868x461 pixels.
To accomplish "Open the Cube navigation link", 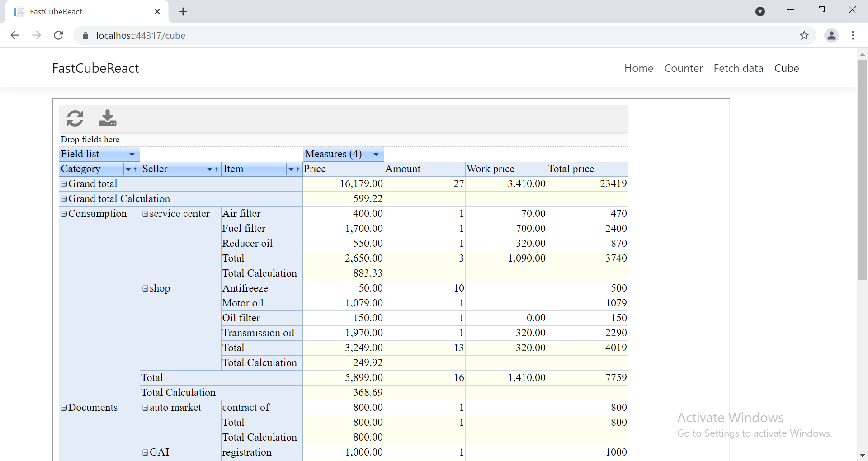I will point(787,68).
